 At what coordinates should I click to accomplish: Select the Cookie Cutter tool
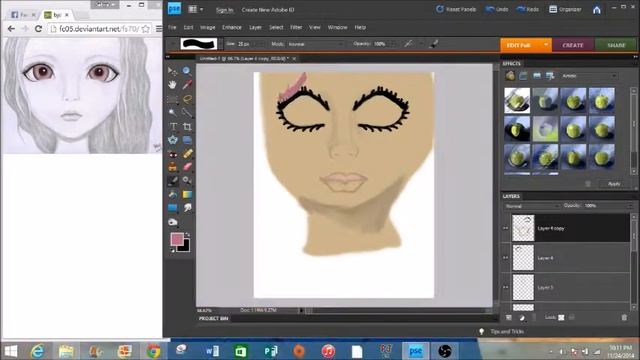coord(172,140)
